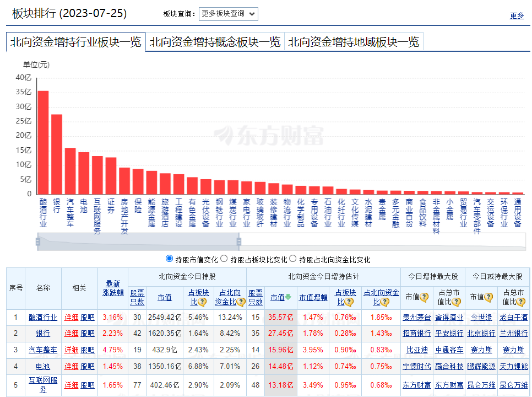
Task: Sort table by 最新涨跌幅 column header
Action: (112, 287)
